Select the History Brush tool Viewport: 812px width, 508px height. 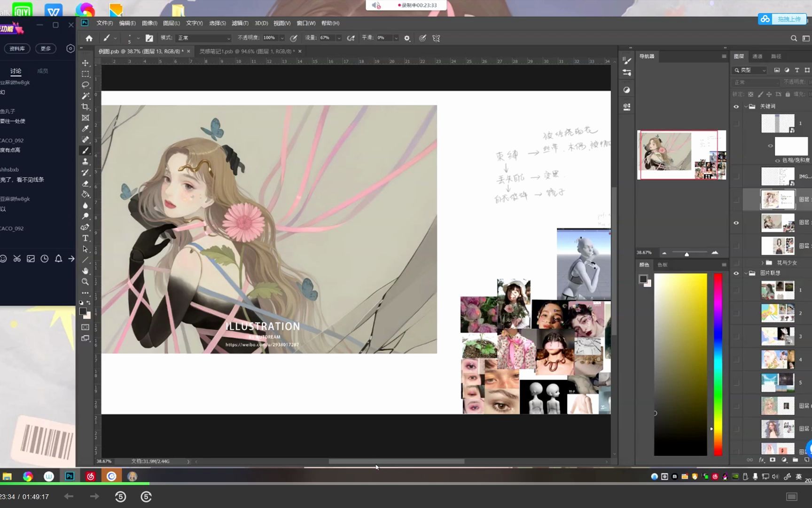click(x=85, y=173)
